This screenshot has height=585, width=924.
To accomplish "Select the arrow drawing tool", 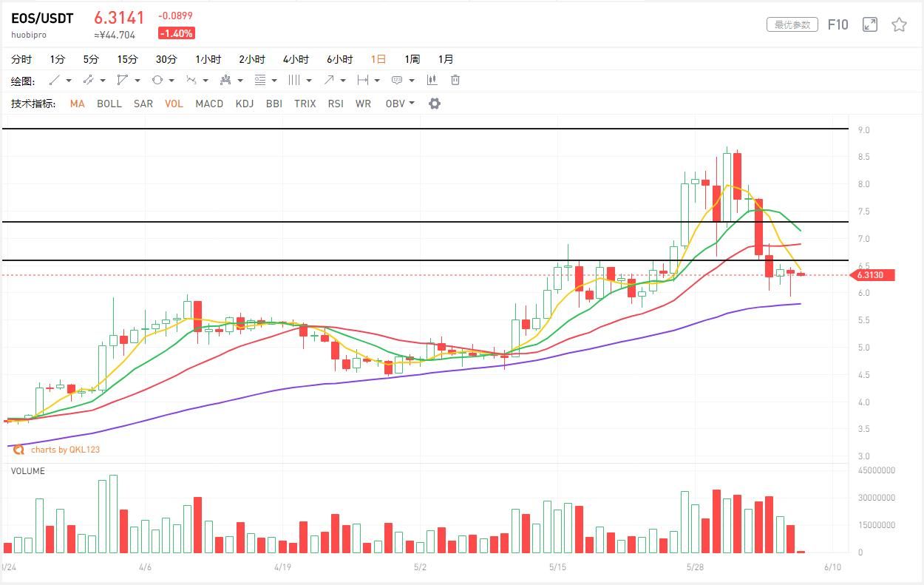I will (x=328, y=80).
